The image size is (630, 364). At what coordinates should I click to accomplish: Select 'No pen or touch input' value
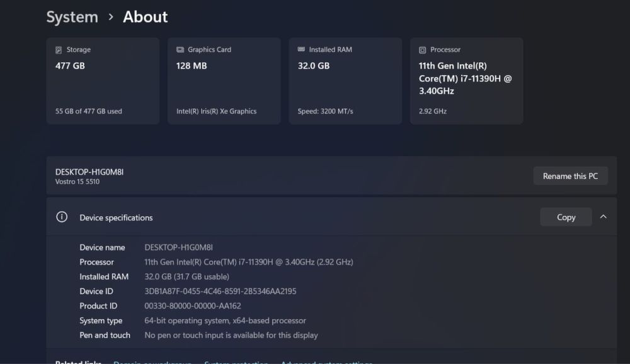click(x=231, y=335)
